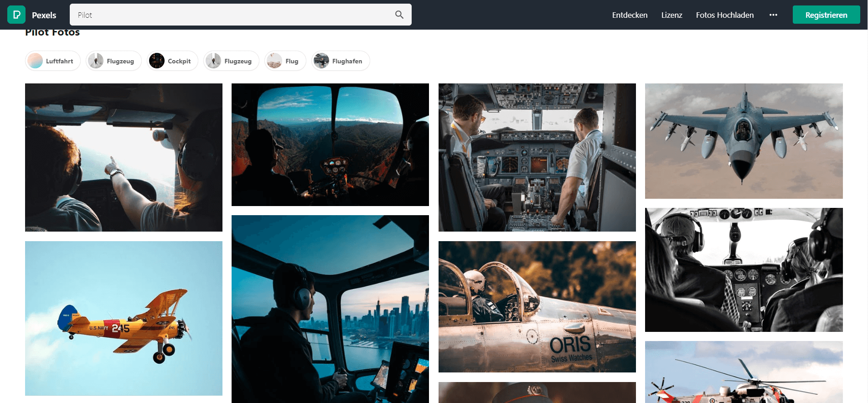Viewport: 868px width, 403px height.
Task: Select the Flug tag chip
Action: click(285, 61)
